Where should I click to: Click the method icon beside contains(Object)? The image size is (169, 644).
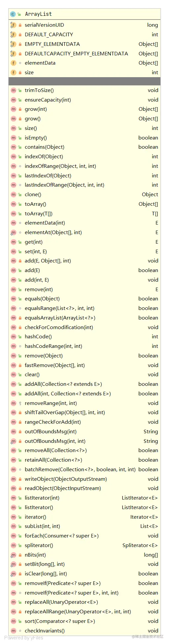(x=13, y=147)
